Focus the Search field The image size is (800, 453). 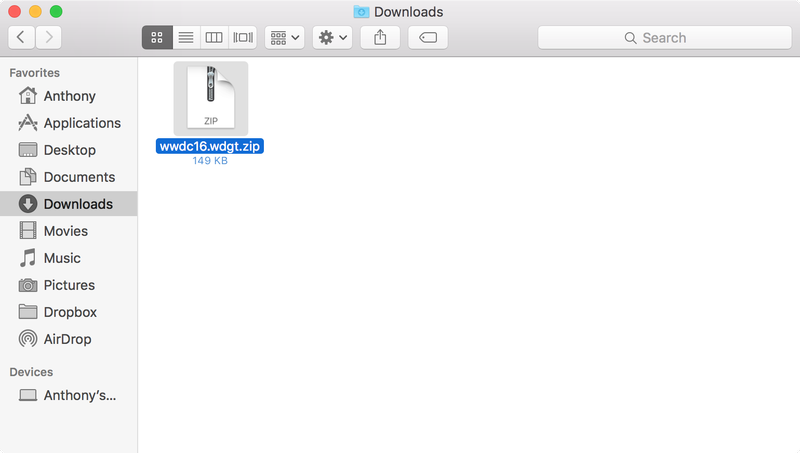[665, 38]
